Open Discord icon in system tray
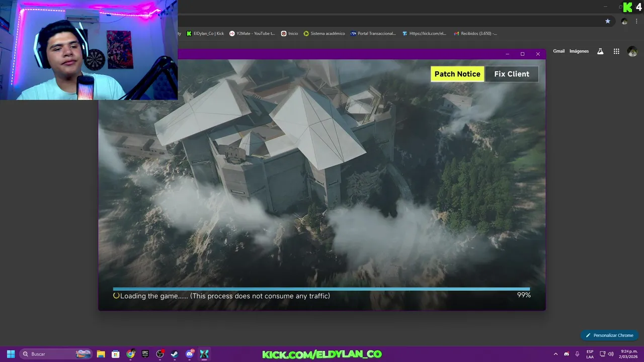644x362 pixels. click(567, 354)
